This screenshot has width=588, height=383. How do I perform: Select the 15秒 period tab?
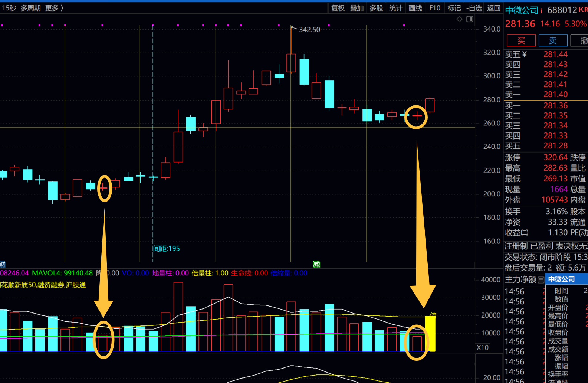[x=9, y=8]
